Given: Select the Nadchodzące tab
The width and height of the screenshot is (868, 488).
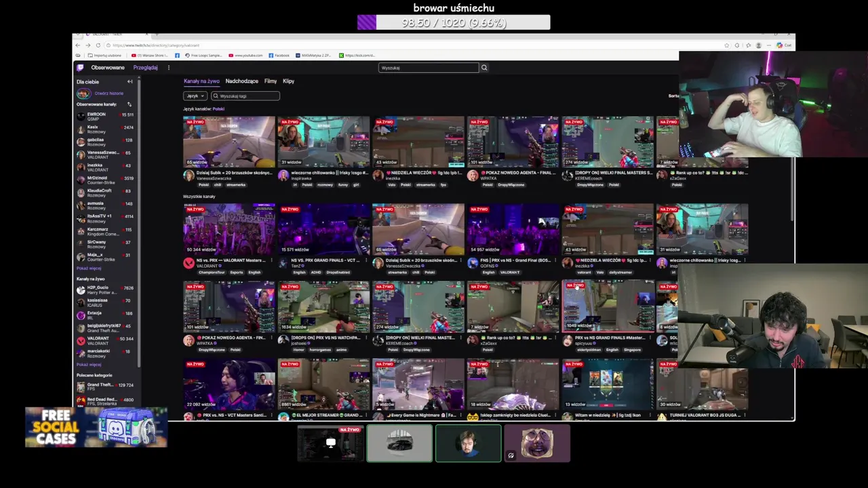Looking at the screenshot, I should point(241,81).
